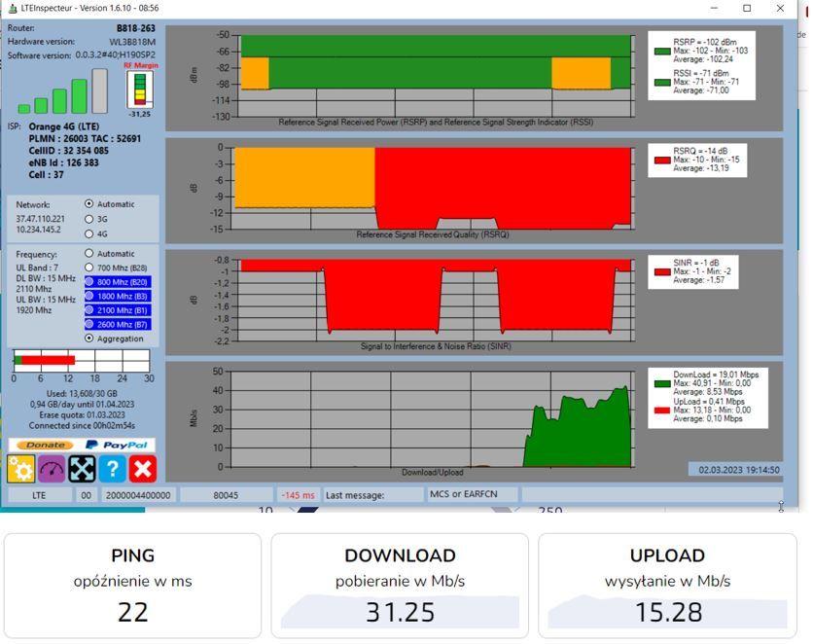Select the 4G network radio button
The image size is (813, 644).
[89, 233]
